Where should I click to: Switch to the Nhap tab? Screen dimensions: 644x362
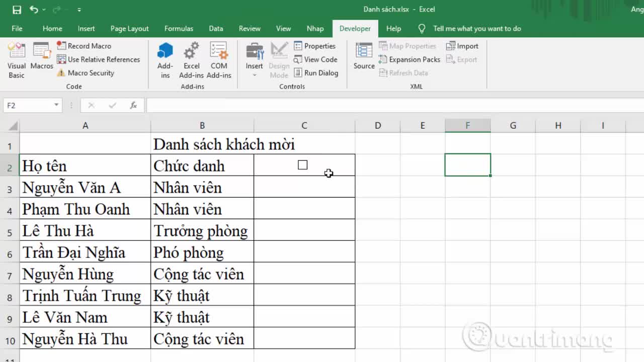pyautogui.click(x=315, y=29)
